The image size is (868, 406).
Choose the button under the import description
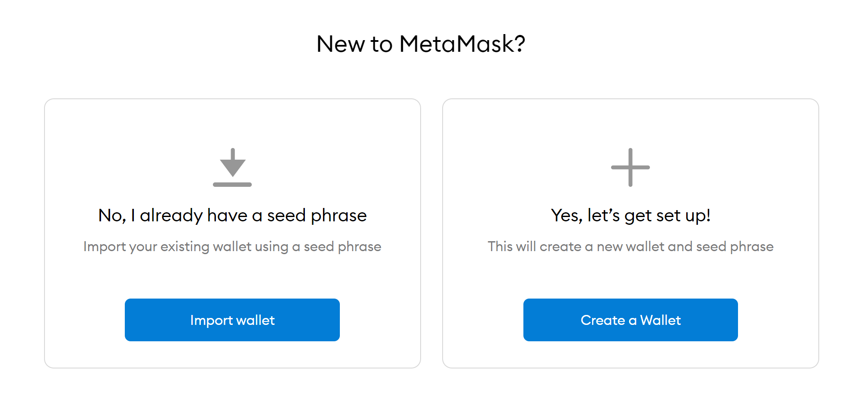(232, 320)
